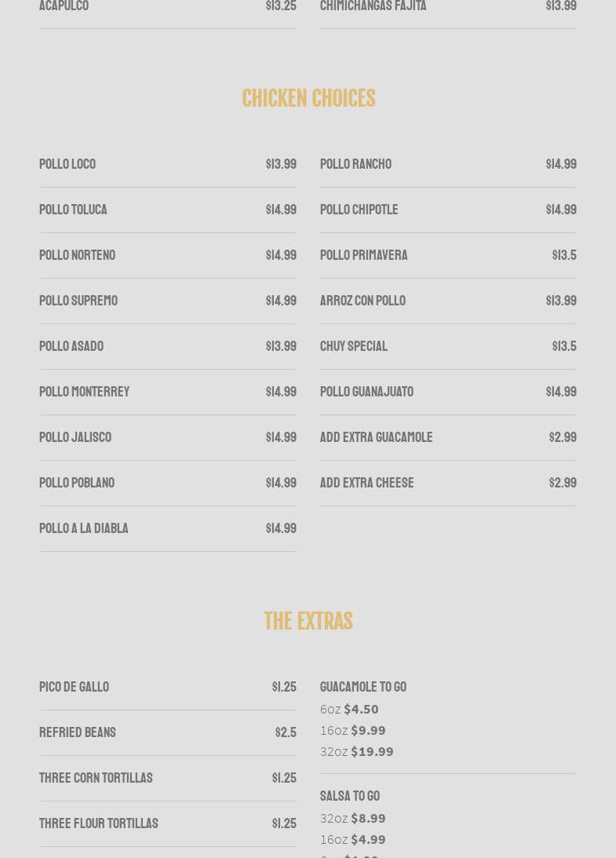Image resolution: width=616 pixels, height=858 pixels.
Task: Choose Pollo Monterrey from the list
Action: pyautogui.click(x=84, y=392)
